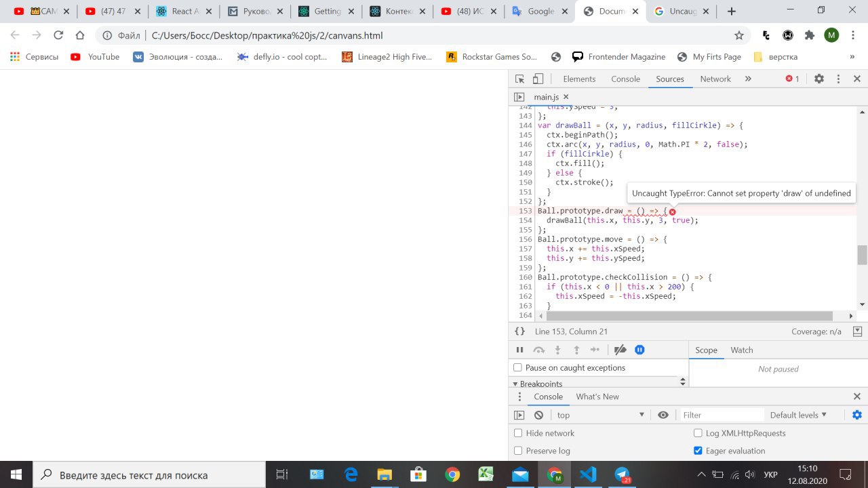Open the Chrome profile avatar
This screenshot has height=488, width=868.
831,35
